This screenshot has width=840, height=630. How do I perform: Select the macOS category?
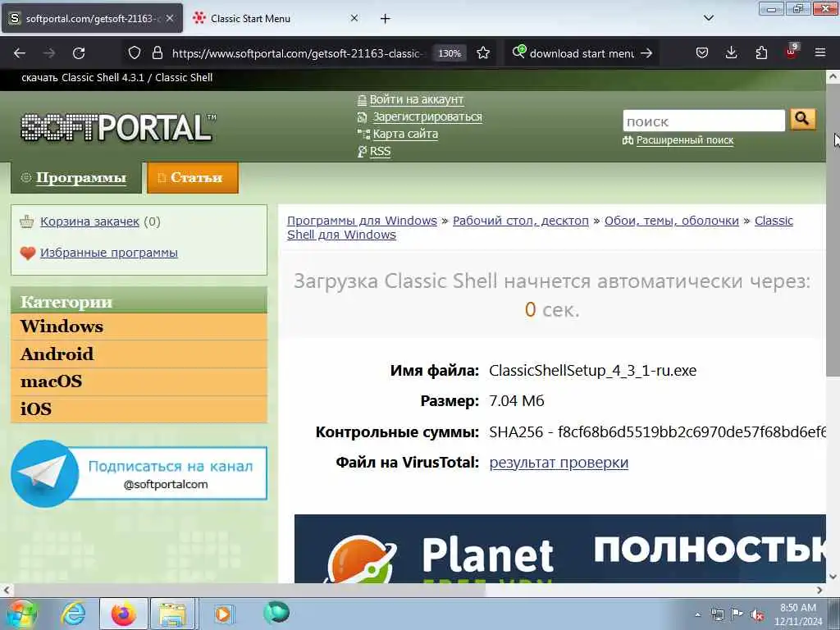pyautogui.click(x=139, y=381)
